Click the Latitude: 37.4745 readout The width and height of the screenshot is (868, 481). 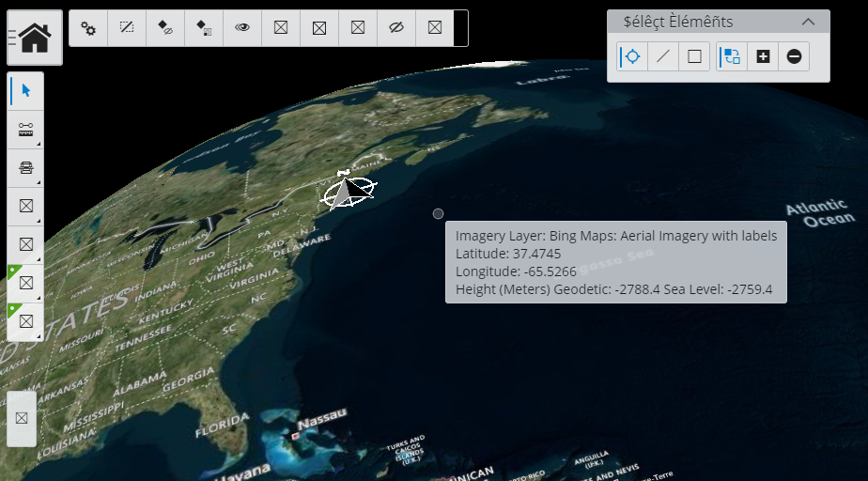[x=508, y=254]
